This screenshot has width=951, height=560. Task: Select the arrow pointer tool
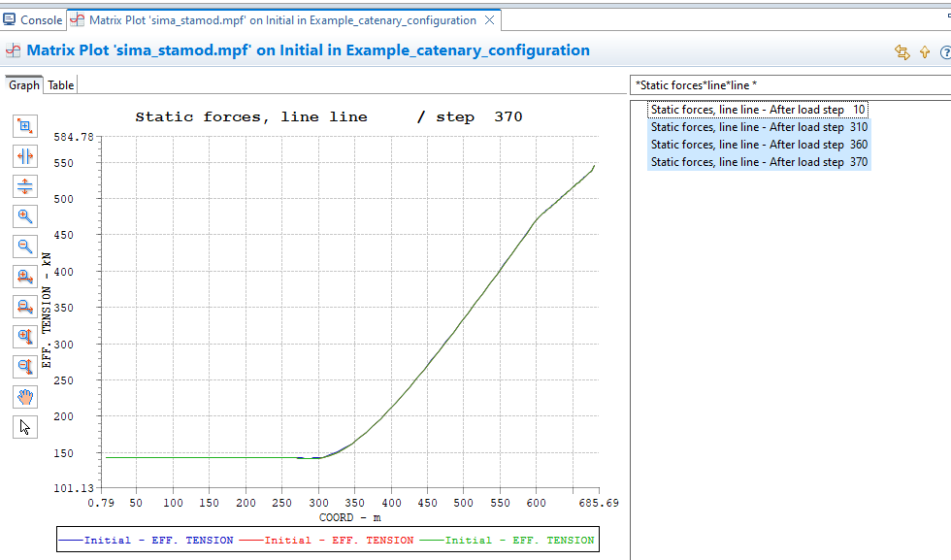[x=25, y=427]
